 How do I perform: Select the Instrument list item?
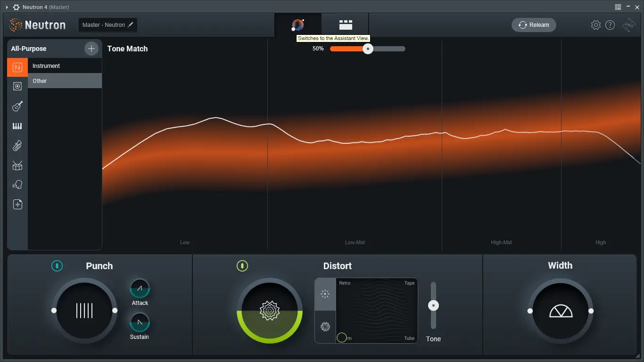pyautogui.click(x=65, y=66)
